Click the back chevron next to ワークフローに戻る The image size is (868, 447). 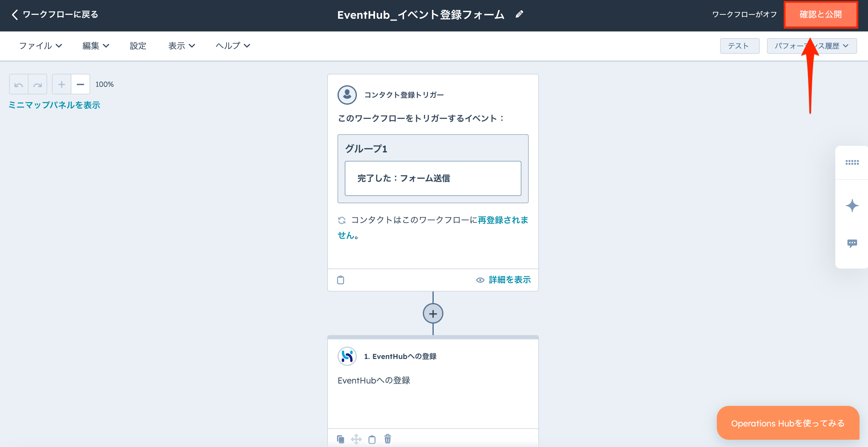click(15, 15)
